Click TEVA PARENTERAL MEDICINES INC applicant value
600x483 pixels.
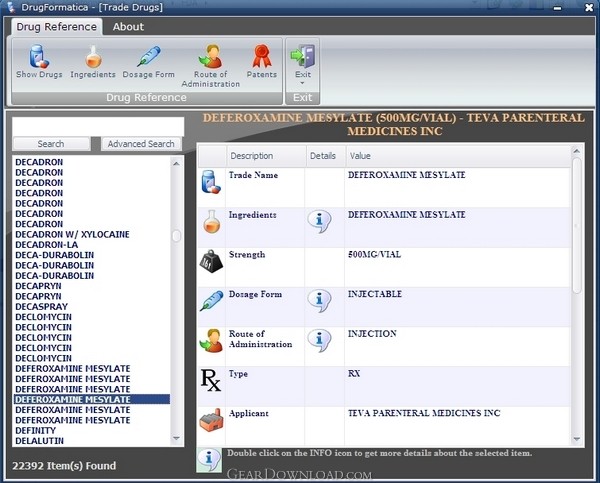point(424,413)
